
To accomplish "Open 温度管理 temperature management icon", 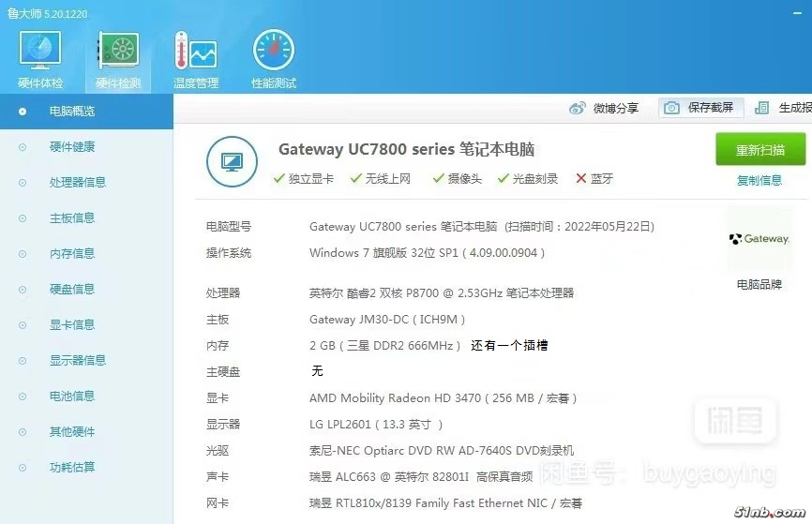I will click(x=195, y=52).
